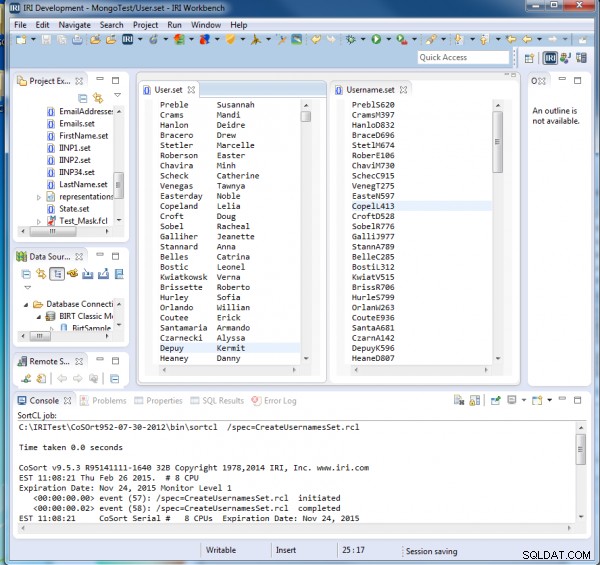The width and height of the screenshot is (600, 565).
Task: Maximize the Outline view
Action: click(577, 80)
